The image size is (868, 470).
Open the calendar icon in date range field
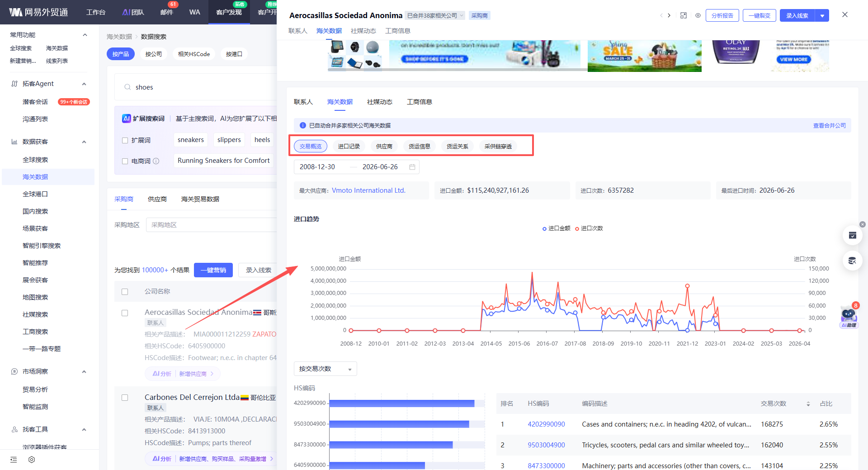(412, 167)
